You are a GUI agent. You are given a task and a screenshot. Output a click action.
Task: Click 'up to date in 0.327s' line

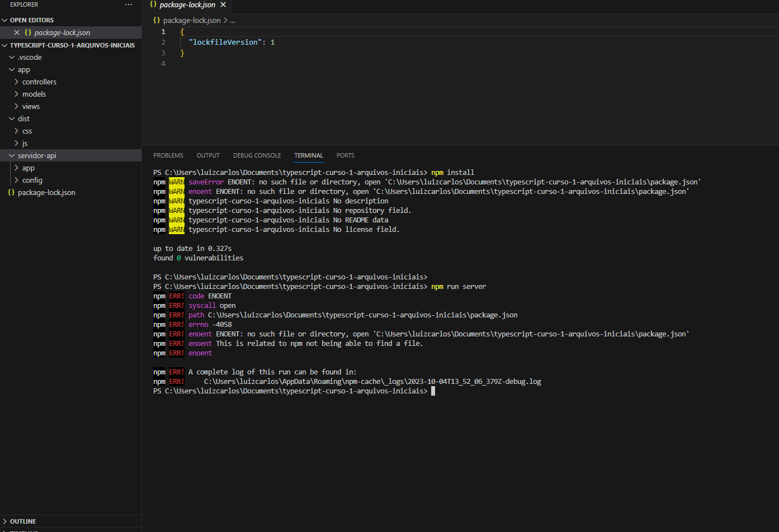[192, 248]
